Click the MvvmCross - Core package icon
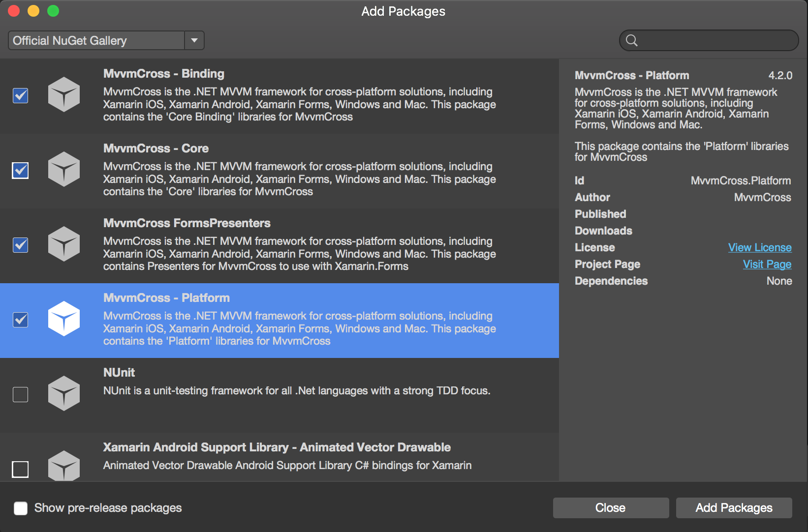Screen dimensions: 808x532 click(64, 169)
